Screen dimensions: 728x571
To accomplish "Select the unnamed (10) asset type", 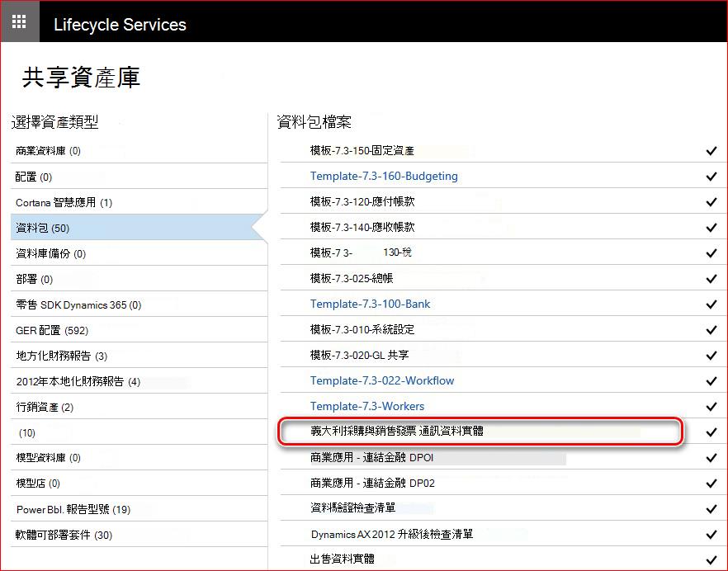I will (139, 432).
